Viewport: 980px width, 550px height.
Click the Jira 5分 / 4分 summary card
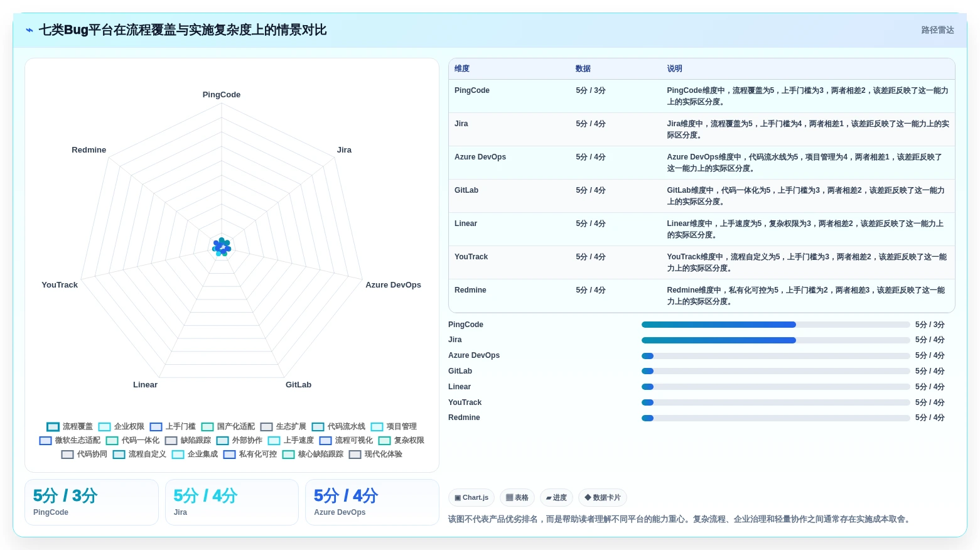(232, 502)
